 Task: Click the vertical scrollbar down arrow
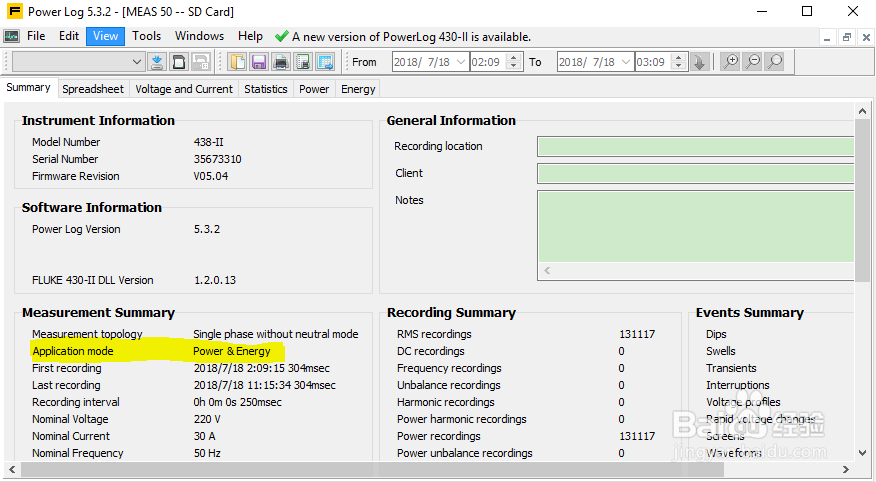862,453
